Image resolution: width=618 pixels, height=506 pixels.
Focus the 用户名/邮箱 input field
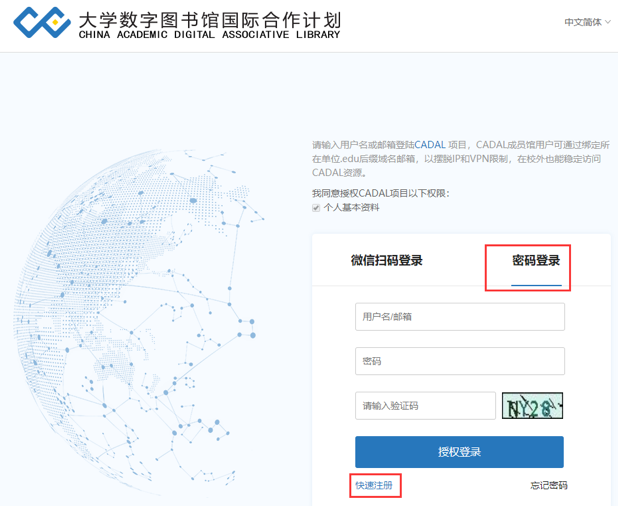460,317
